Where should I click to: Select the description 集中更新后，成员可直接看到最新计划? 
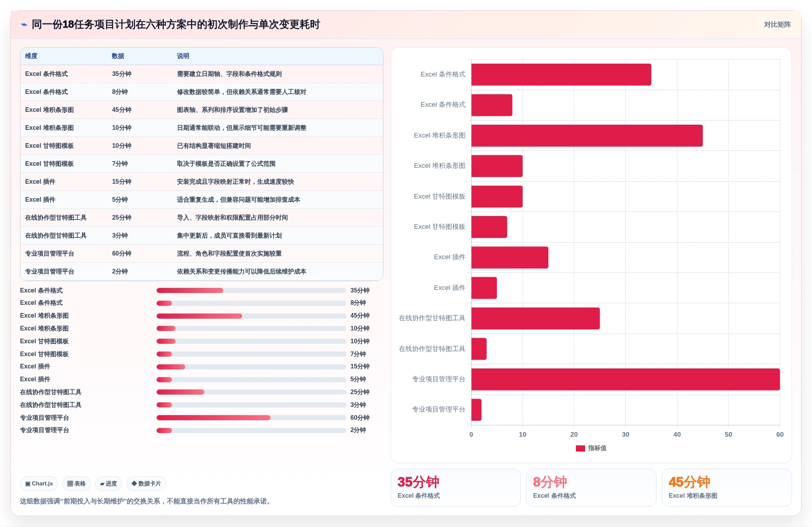(229, 236)
